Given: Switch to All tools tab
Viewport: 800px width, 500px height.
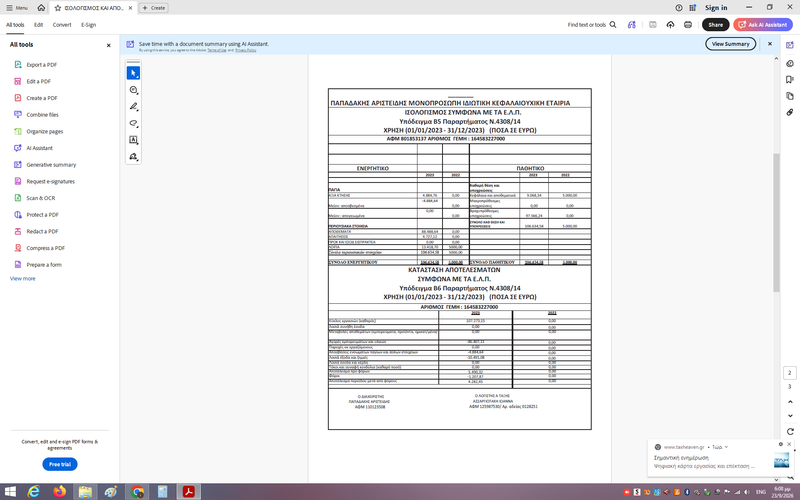Looking at the screenshot, I should click(15, 24).
